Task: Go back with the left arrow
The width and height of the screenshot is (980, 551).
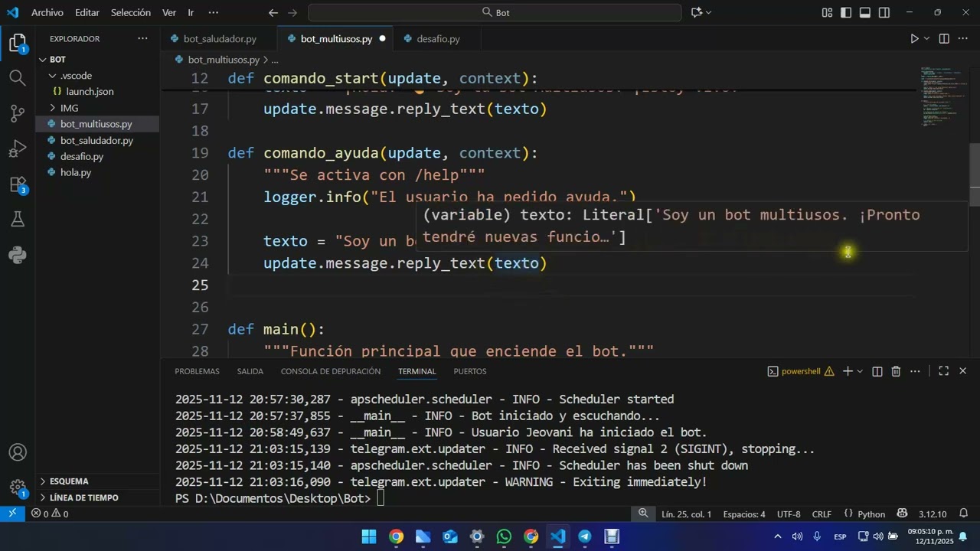Action: pyautogui.click(x=273, y=12)
